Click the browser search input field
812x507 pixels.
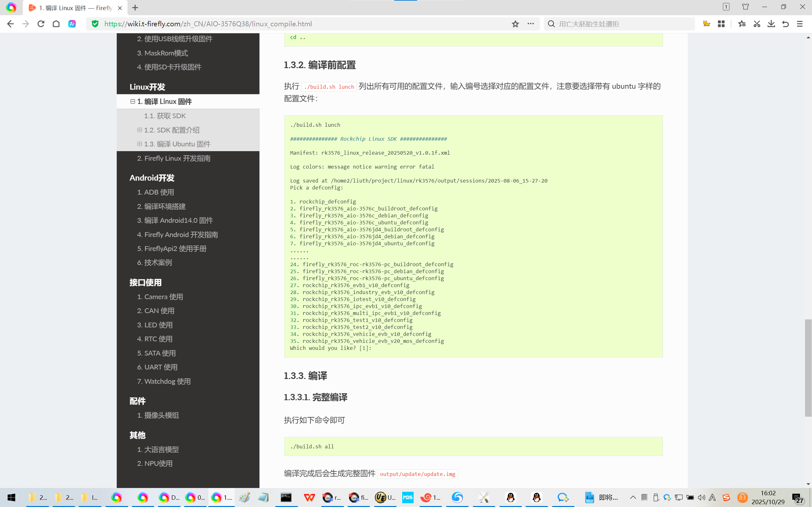coord(621,24)
